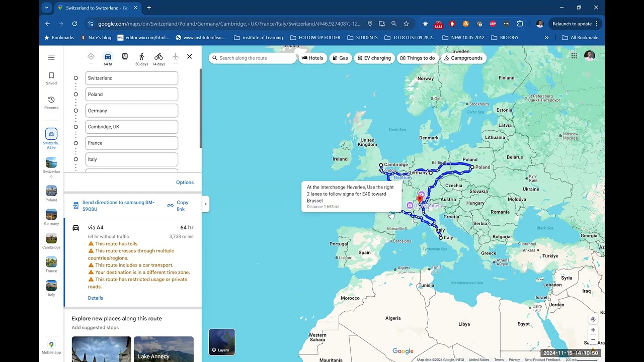The image size is (644, 362).
Task: Close the directions panel
Action: [190, 56]
